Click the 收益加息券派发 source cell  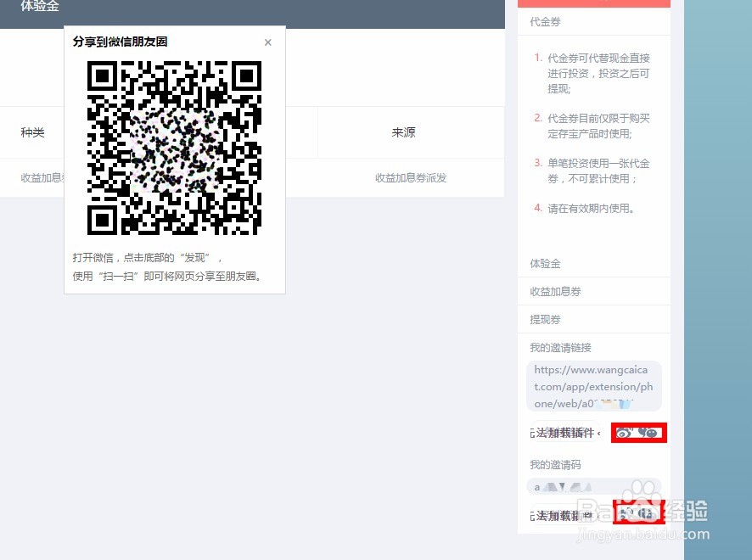click(x=411, y=178)
